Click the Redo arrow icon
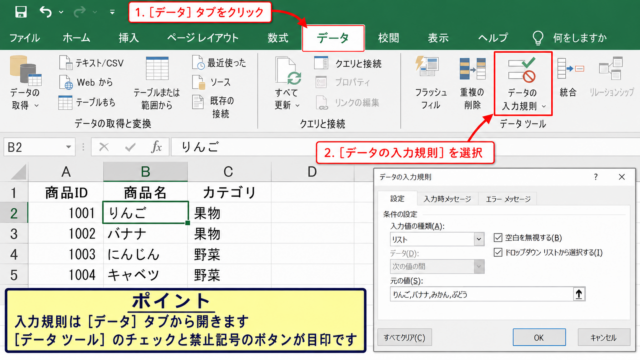 (x=79, y=12)
